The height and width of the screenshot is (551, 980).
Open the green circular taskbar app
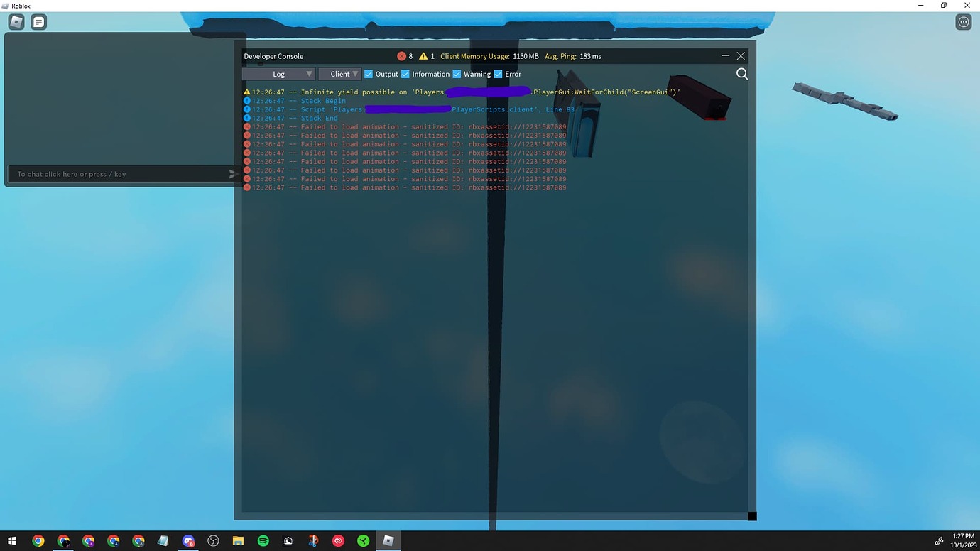(x=363, y=541)
